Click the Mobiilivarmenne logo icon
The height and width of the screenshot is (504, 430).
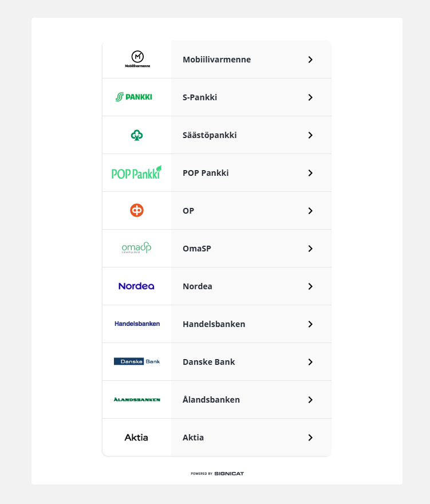(x=137, y=59)
